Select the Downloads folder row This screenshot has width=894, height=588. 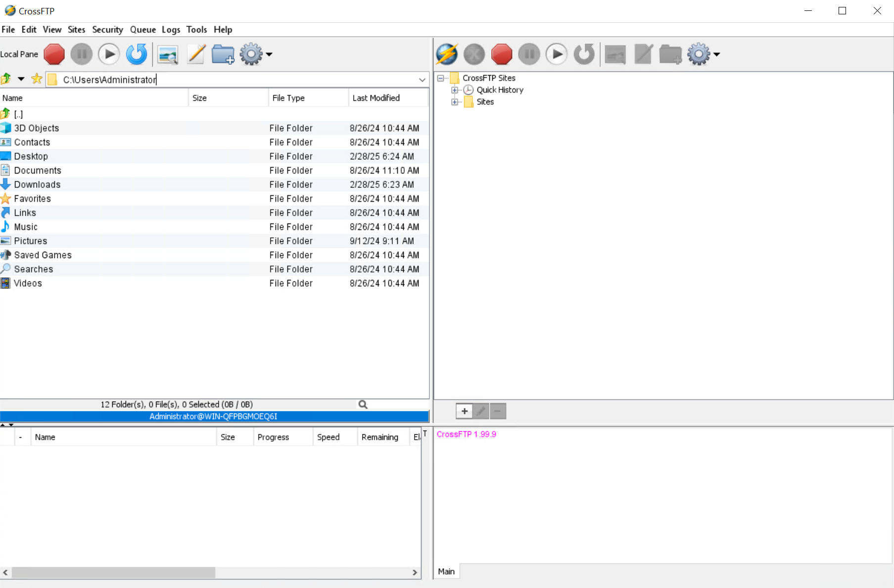click(x=214, y=184)
